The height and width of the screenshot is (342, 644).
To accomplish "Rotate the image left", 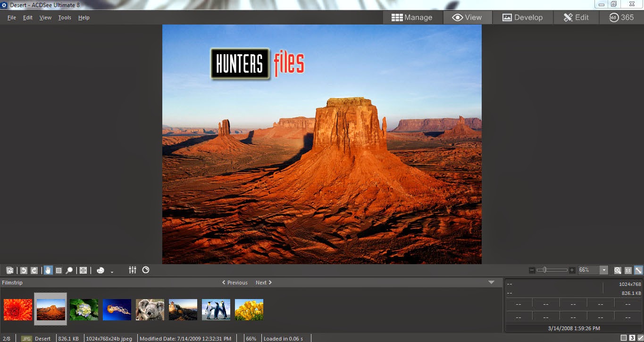I will point(24,270).
